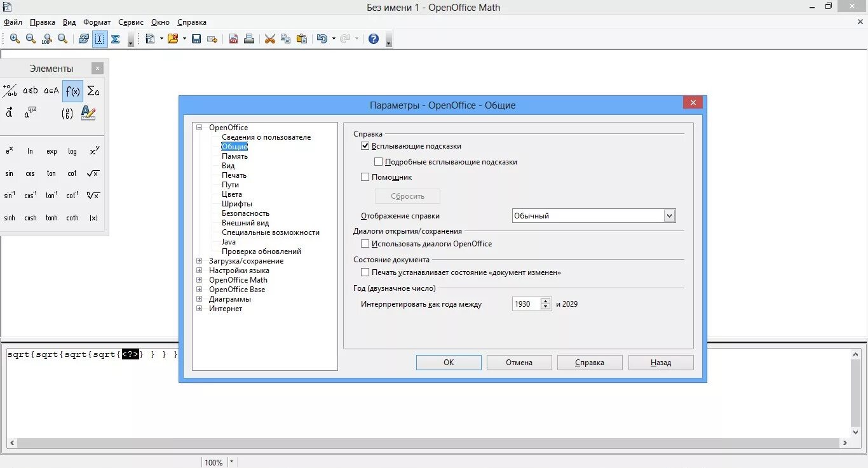Select Проверка обновлений in the options tree

point(261,251)
